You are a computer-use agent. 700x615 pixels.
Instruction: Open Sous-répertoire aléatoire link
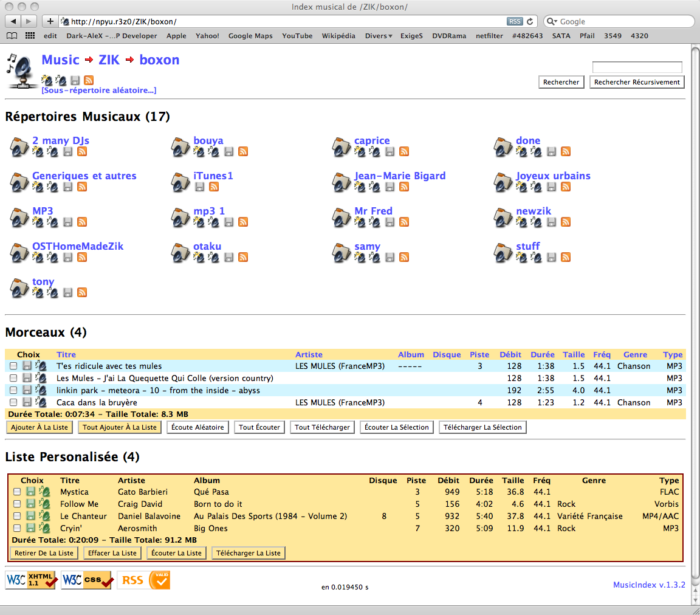click(98, 90)
